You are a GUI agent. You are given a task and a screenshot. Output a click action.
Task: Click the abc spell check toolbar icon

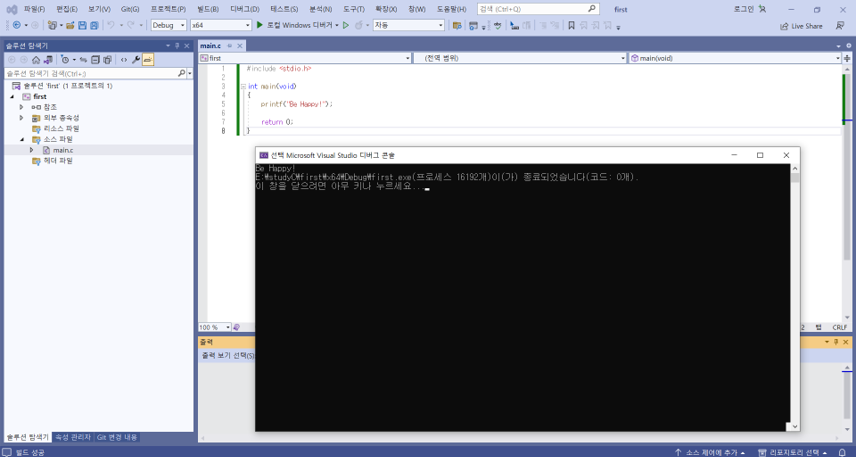[x=497, y=25]
